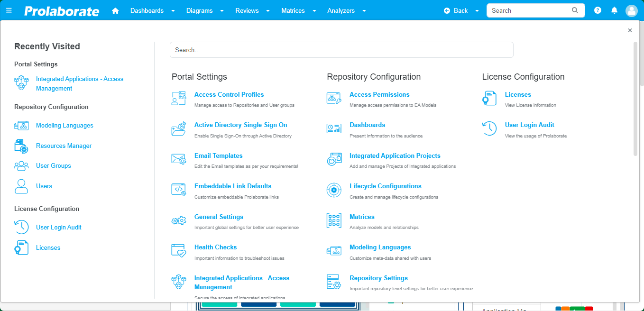644x311 pixels.
Task: Click the settings panel's 'Search..' input box
Action: 341,50
